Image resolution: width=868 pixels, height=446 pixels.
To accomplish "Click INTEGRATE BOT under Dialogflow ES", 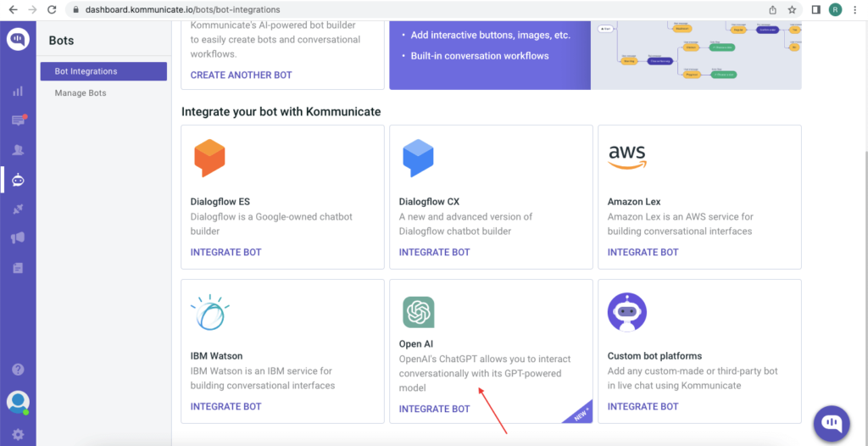I will point(225,252).
